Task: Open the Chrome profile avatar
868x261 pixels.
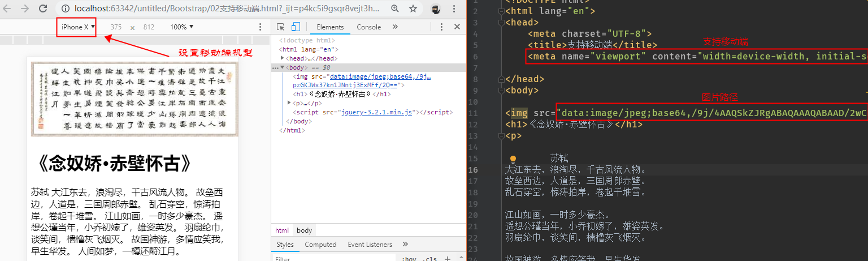Action: tap(435, 9)
